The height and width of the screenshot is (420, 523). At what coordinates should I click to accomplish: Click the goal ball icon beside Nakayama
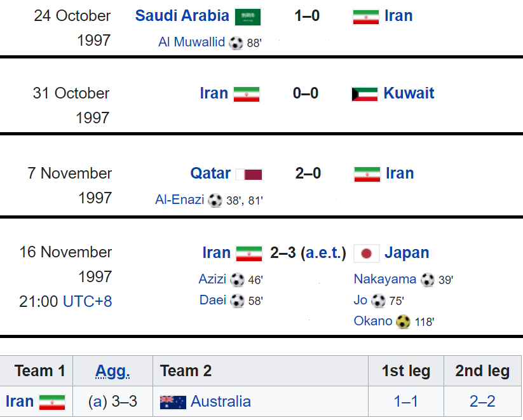click(x=427, y=280)
